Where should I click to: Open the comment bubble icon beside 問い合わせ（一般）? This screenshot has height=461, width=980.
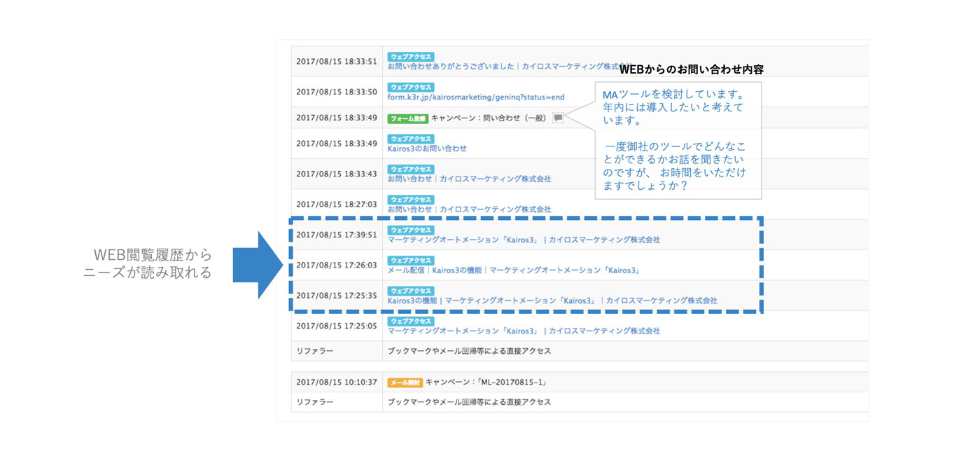coord(558,118)
